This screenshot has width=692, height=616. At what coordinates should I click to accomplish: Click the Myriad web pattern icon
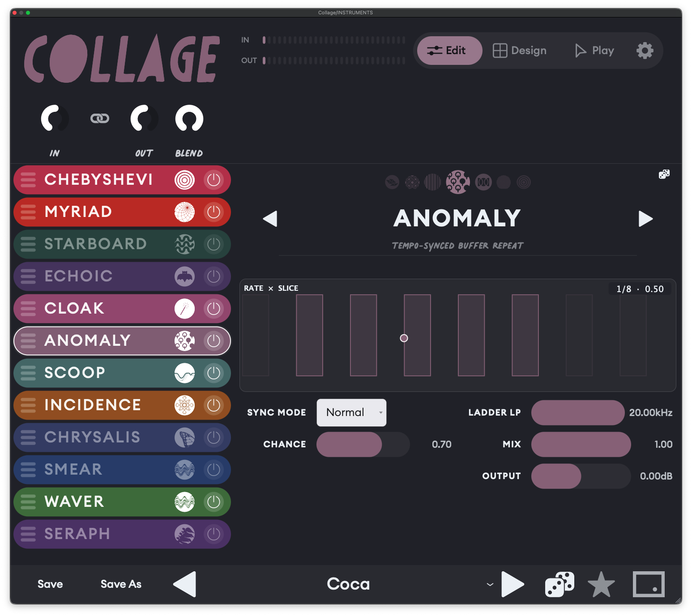(184, 212)
